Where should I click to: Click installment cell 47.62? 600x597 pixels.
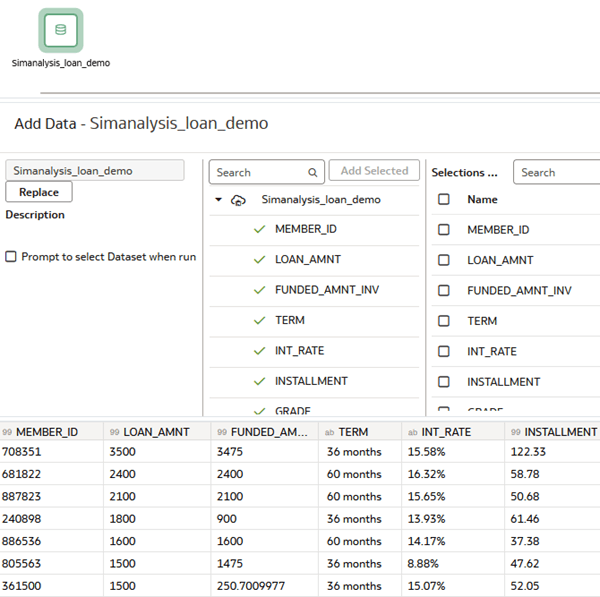(x=553, y=564)
